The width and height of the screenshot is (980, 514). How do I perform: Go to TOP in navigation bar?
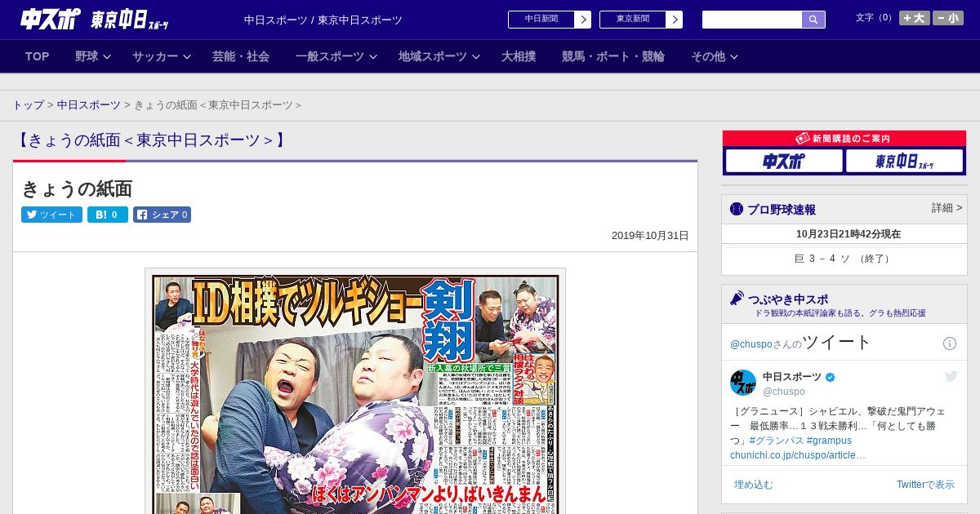(x=38, y=56)
